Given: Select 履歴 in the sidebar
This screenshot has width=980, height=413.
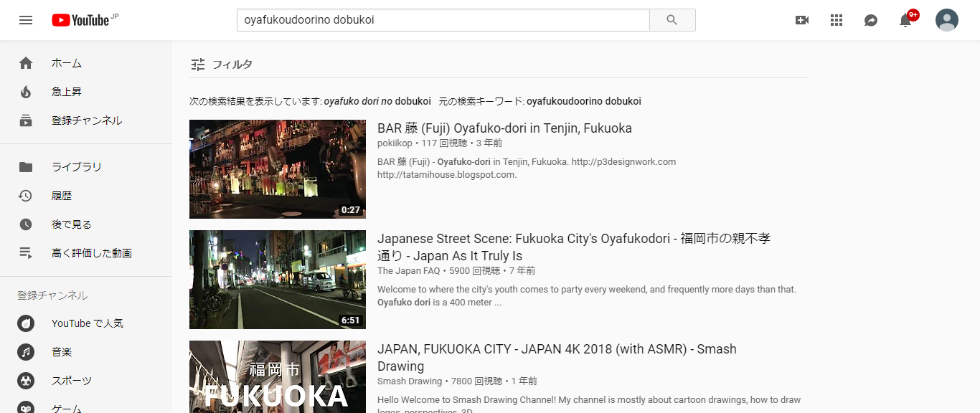Looking at the screenshot, I should pos(62,196).
